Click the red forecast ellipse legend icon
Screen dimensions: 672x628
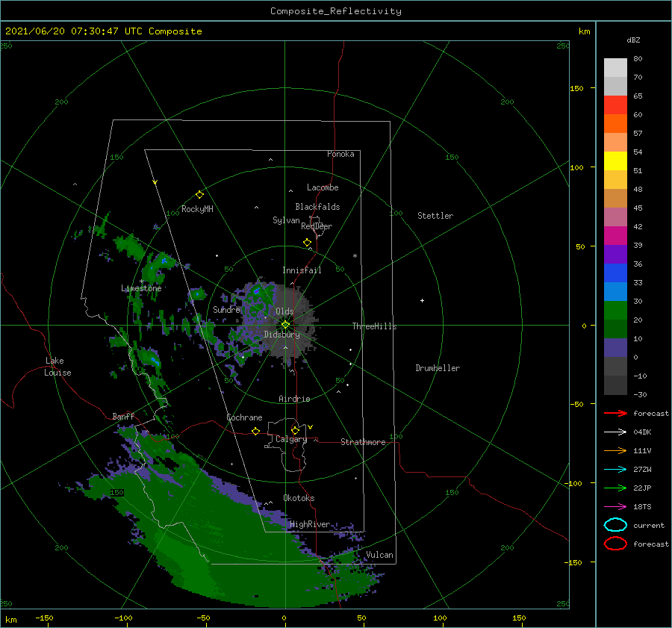[615, 544]
